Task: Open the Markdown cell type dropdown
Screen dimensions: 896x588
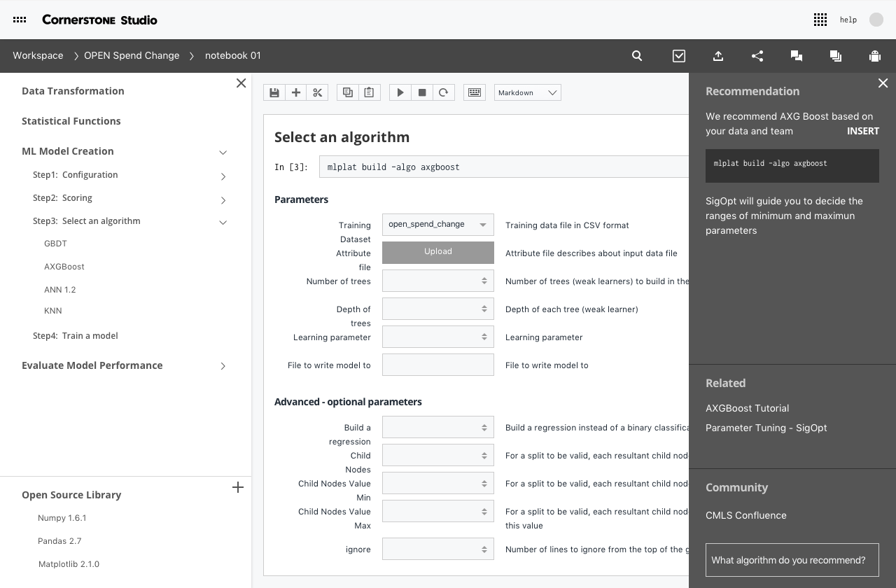Action: click(x=528, y=92)
